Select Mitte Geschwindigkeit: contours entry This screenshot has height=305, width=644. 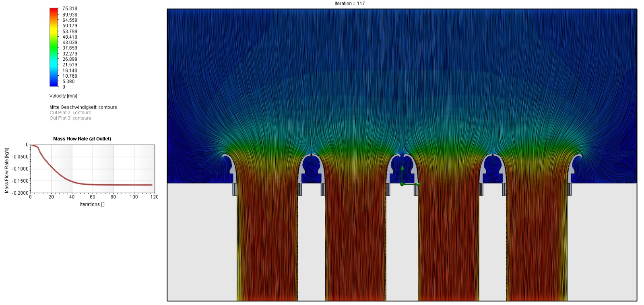click(83, 107)
